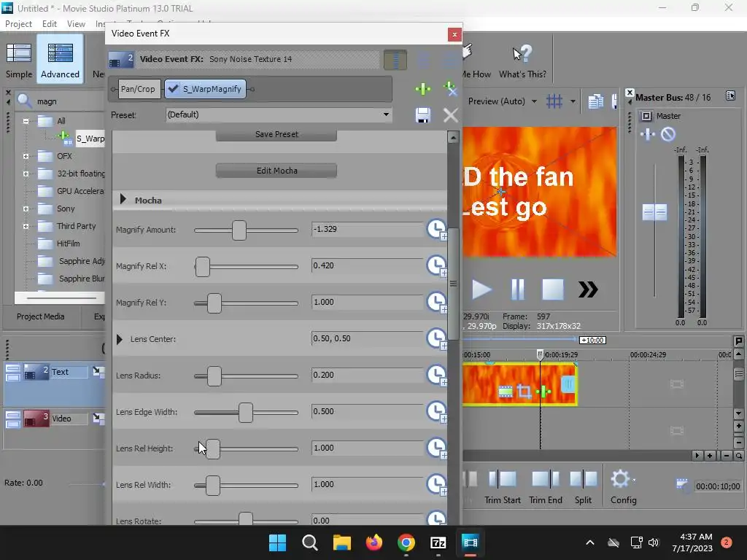
Task: Click copy snapshot to clipboard icon
Action: [x=595, y=101]
